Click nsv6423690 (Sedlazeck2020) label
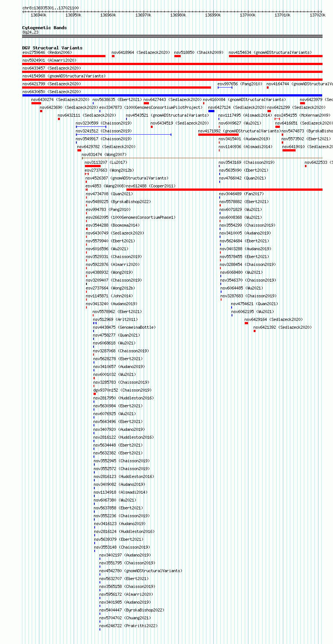 point(69,108)
